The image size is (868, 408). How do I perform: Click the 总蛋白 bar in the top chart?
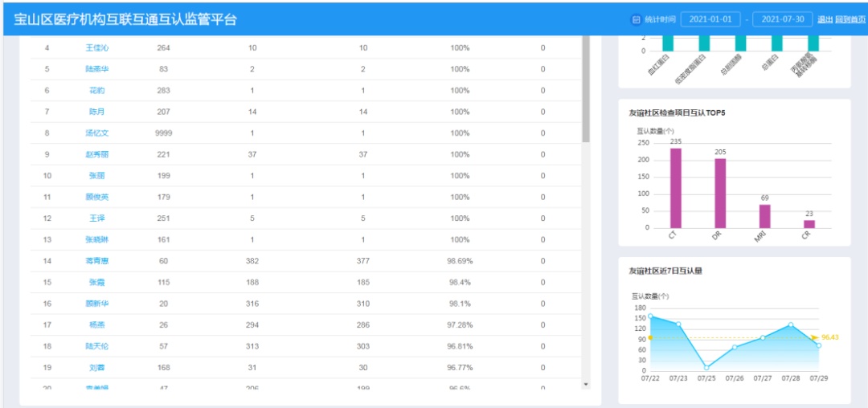click(777, 43)
